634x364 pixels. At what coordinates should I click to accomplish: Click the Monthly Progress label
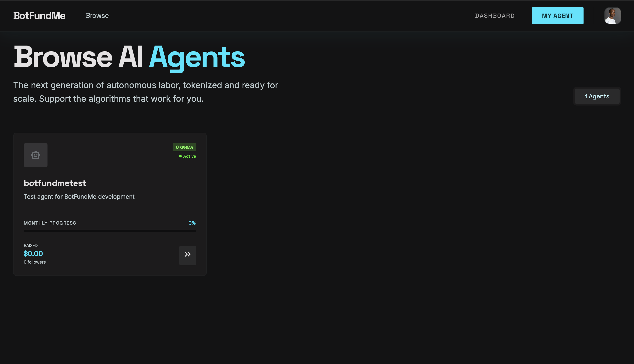click(50, 223)
